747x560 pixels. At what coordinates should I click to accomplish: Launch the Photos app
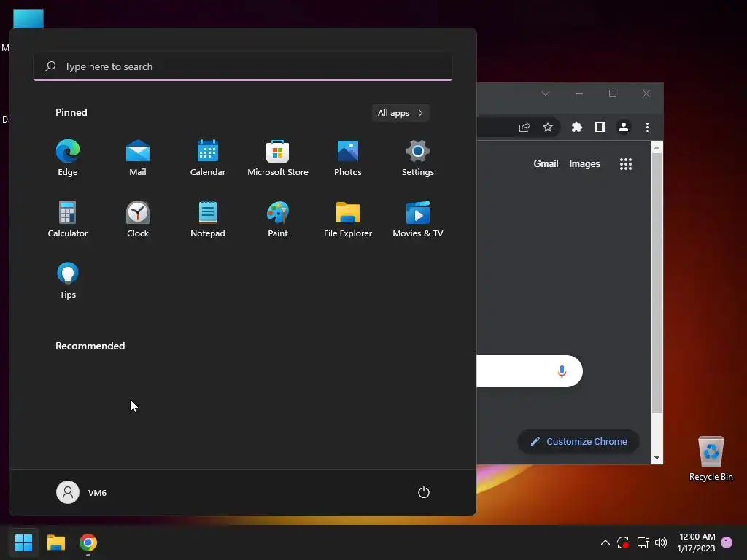coord(348,157)
